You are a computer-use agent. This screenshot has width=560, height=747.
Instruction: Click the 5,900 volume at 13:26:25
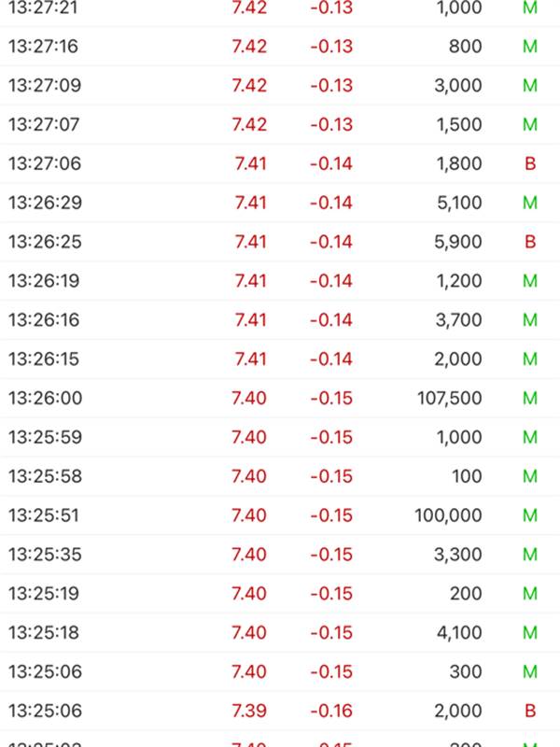point(457,242)
